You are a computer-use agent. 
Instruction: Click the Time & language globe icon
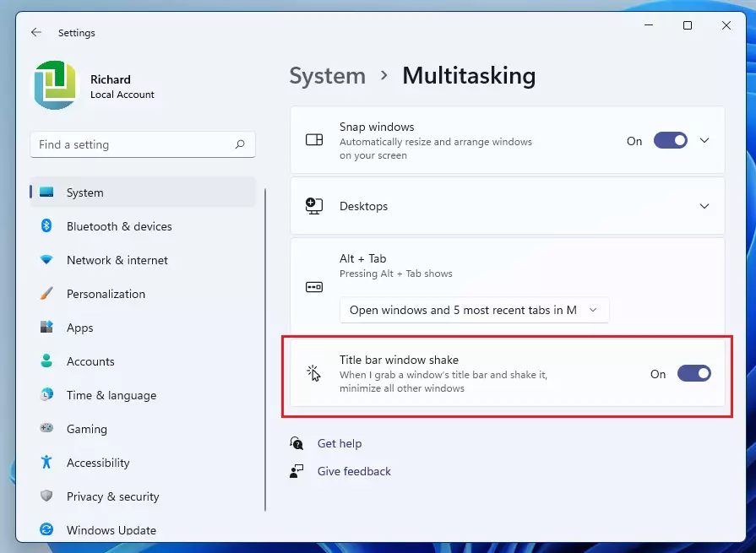click(x=46, y=394)
